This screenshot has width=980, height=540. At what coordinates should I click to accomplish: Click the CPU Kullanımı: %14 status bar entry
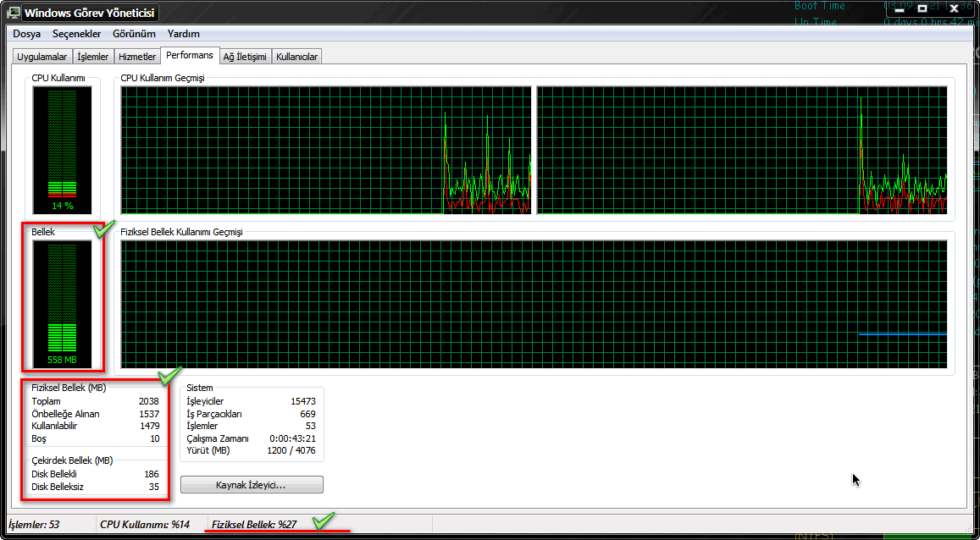[144, 525]
